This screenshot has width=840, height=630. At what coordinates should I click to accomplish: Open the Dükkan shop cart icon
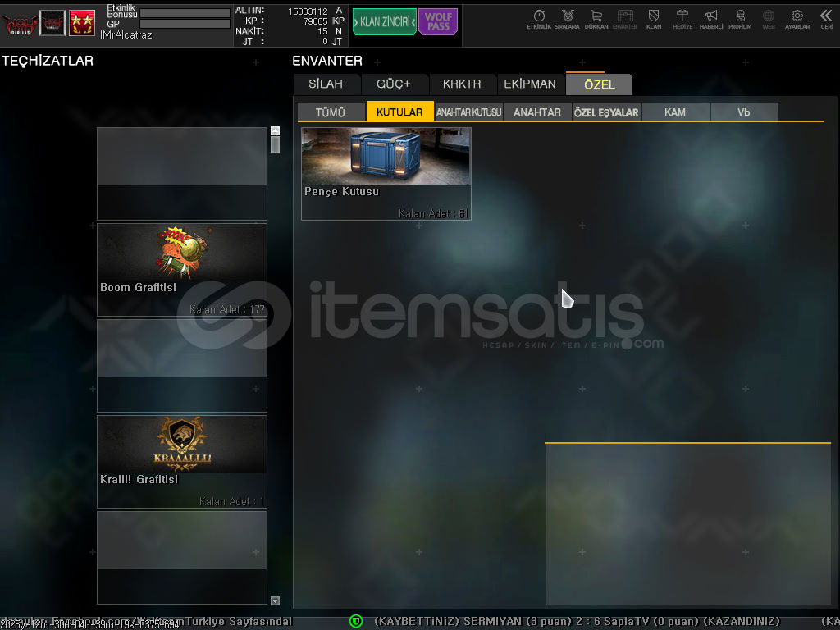click(596, 19)
